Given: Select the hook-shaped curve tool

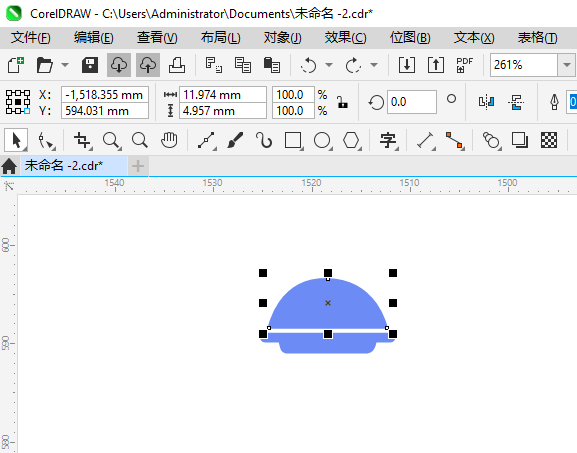Looking at the screenshot, I should click(264, 140).
